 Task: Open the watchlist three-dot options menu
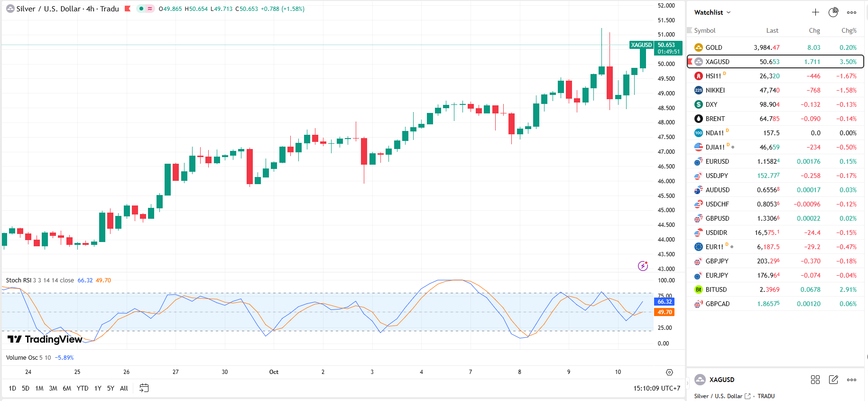pos(852,12)
